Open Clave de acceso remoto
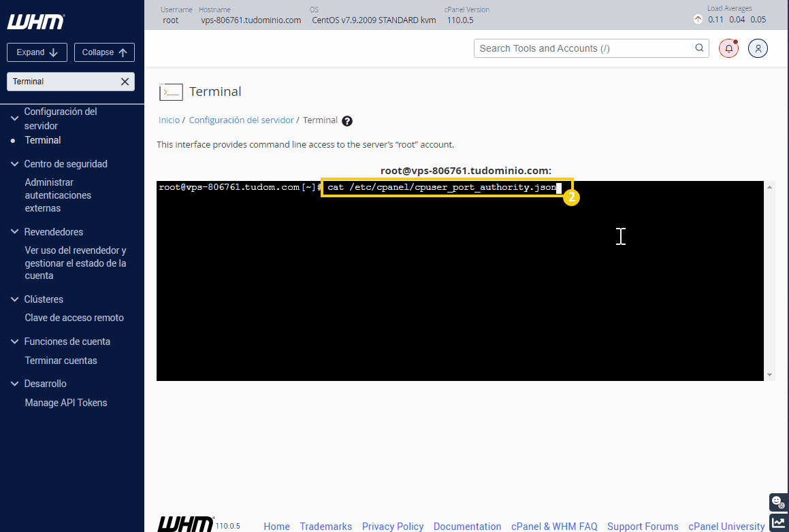The height and width of the screenshot is (532, 789). pos(74,318)
